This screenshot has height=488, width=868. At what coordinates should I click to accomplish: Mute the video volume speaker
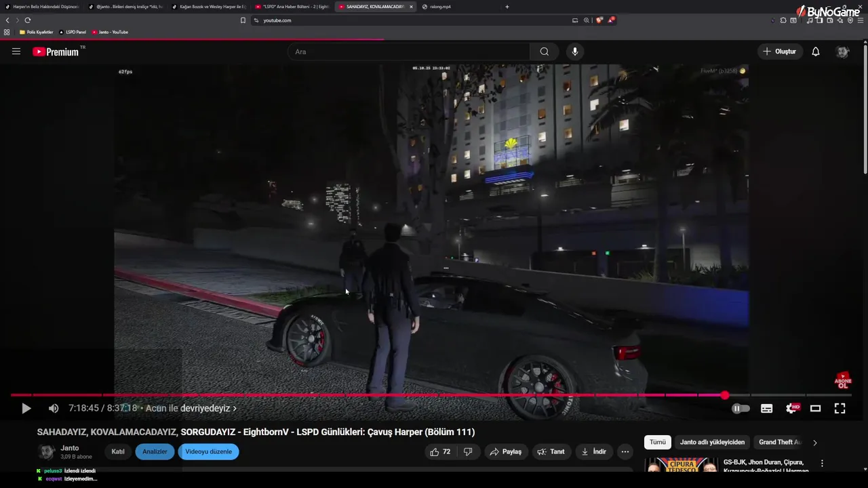[x=54, y=408]
